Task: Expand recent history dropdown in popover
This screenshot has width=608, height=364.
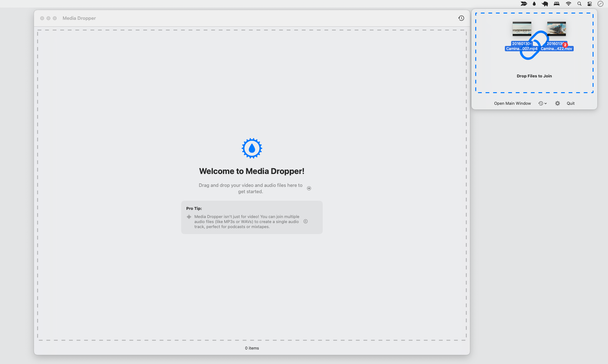Action: click(x=543, y=103)
